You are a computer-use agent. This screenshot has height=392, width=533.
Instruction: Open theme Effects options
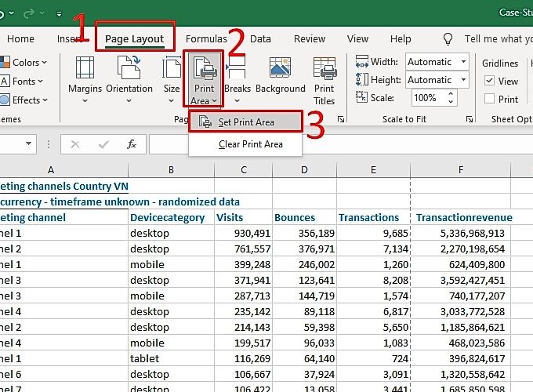[24, 100]
